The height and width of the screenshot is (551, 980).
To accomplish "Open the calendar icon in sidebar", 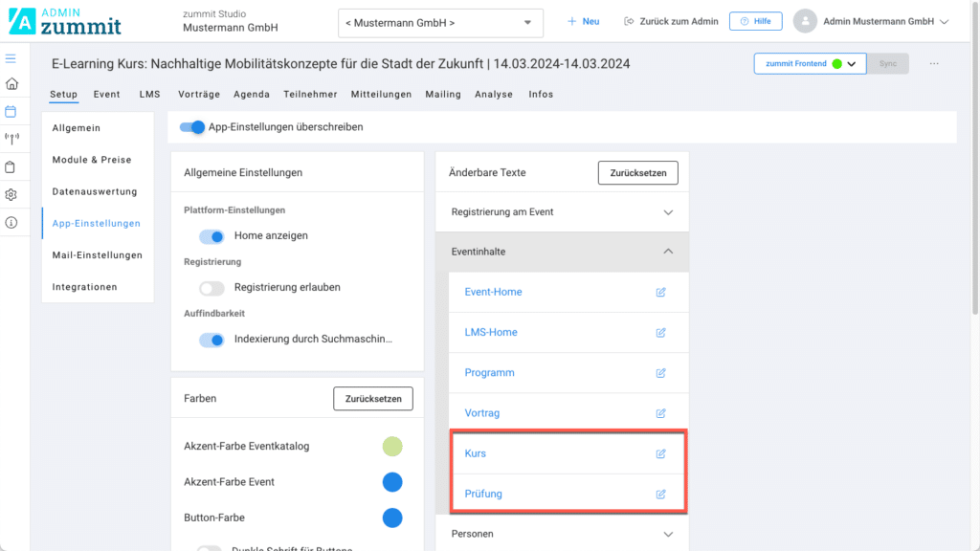I will coord(11,111).
